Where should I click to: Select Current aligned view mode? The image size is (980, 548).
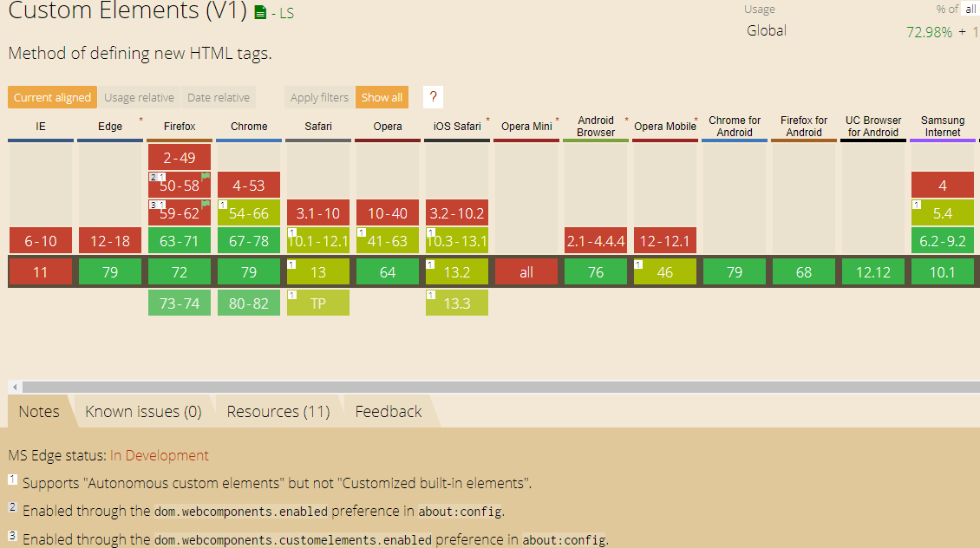pyautogui.click(x=53, y=97)
